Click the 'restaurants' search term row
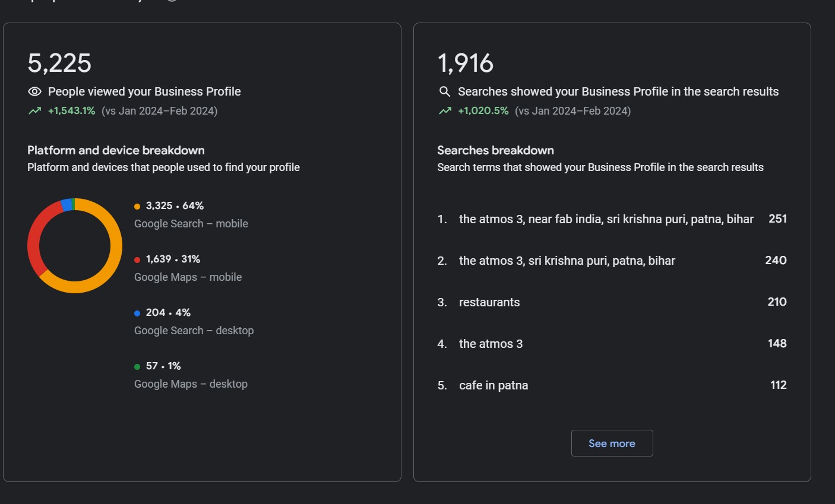Screen dimensions: 835x504 [x=489, y=302]
